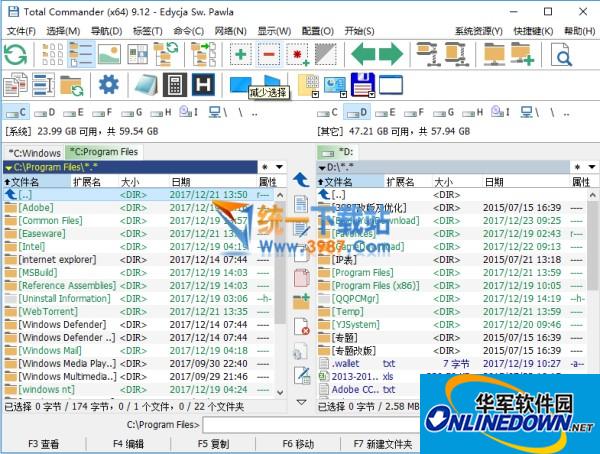Expand the down arrow in middle button bar
This screenshot has width=600, height=454.
tap(302, 401)
